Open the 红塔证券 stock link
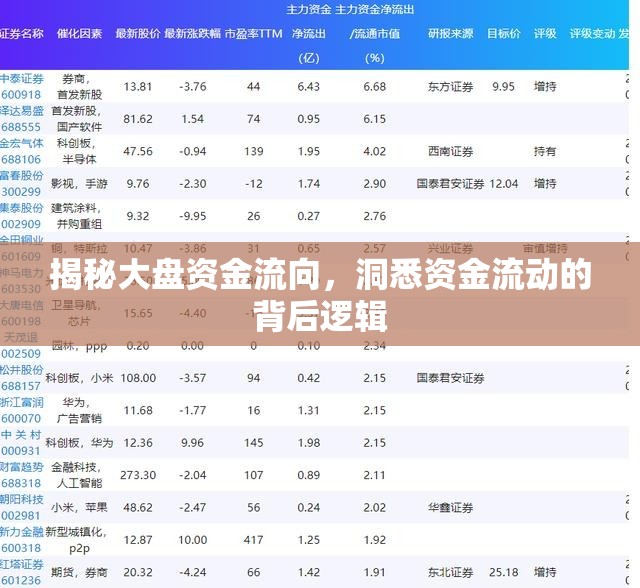The image size is (640, 588). pos(21,564)
